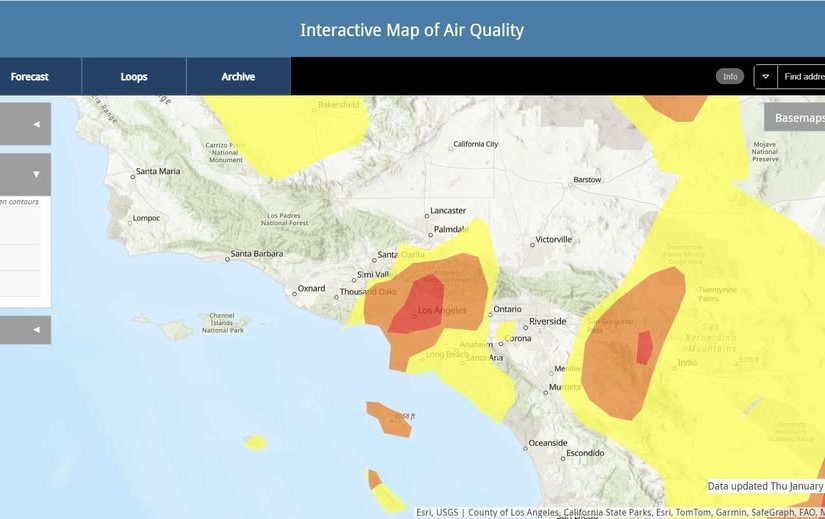Click the Find address search field
825x519 pixels.
802,77
